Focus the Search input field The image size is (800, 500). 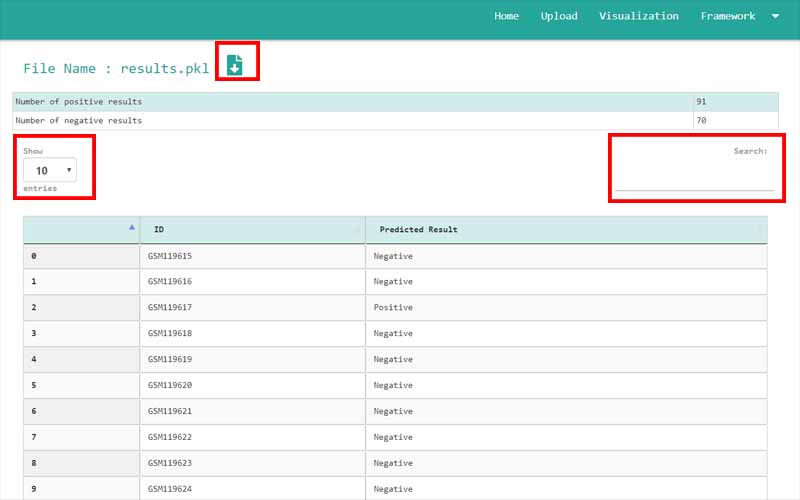coord(694,179)
